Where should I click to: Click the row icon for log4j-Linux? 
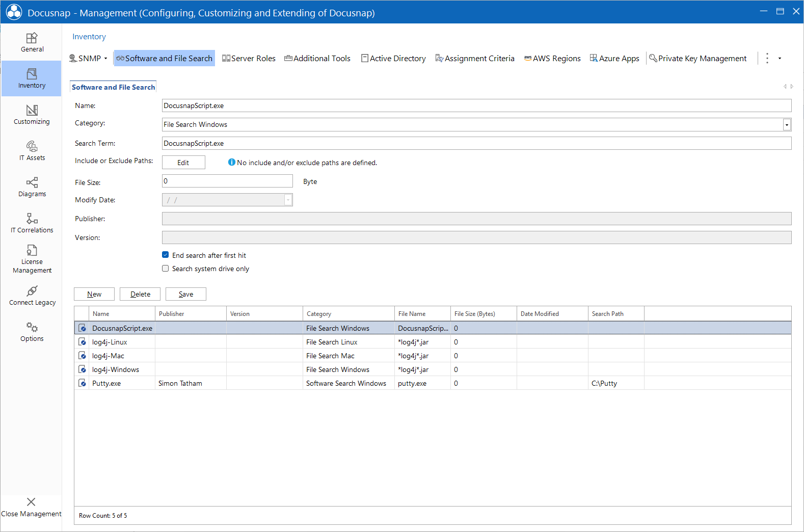(x=83, y=342)
